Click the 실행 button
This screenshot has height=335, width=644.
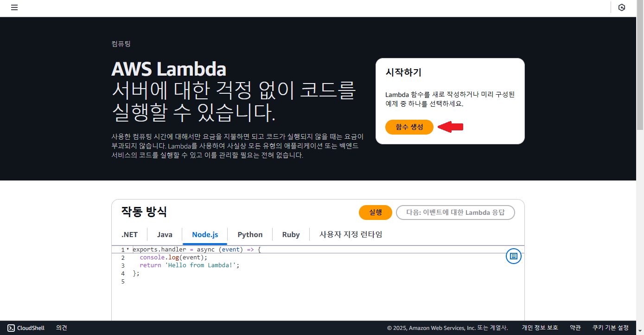tap(376, 213)
